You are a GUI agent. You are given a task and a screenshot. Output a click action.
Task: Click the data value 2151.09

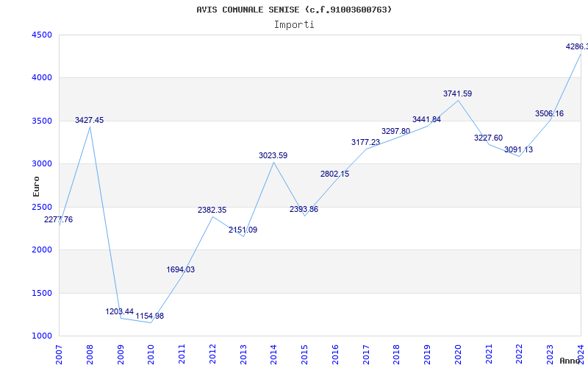243,230
